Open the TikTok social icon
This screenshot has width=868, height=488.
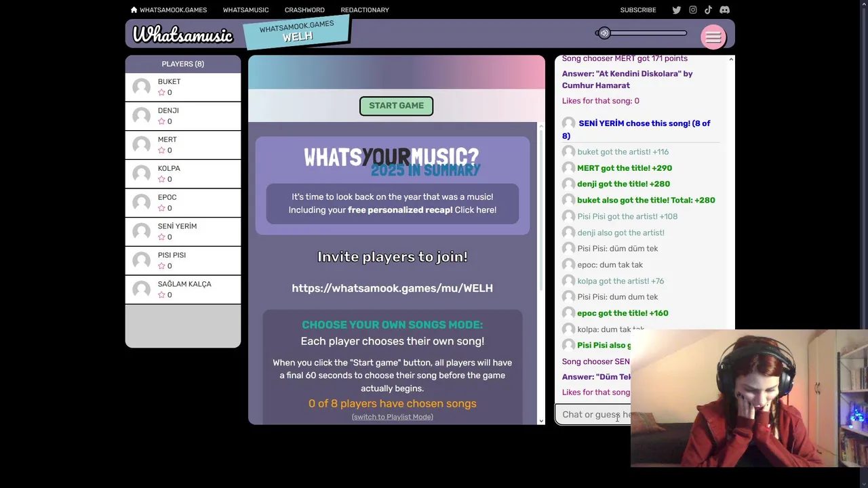click(708, 9)
